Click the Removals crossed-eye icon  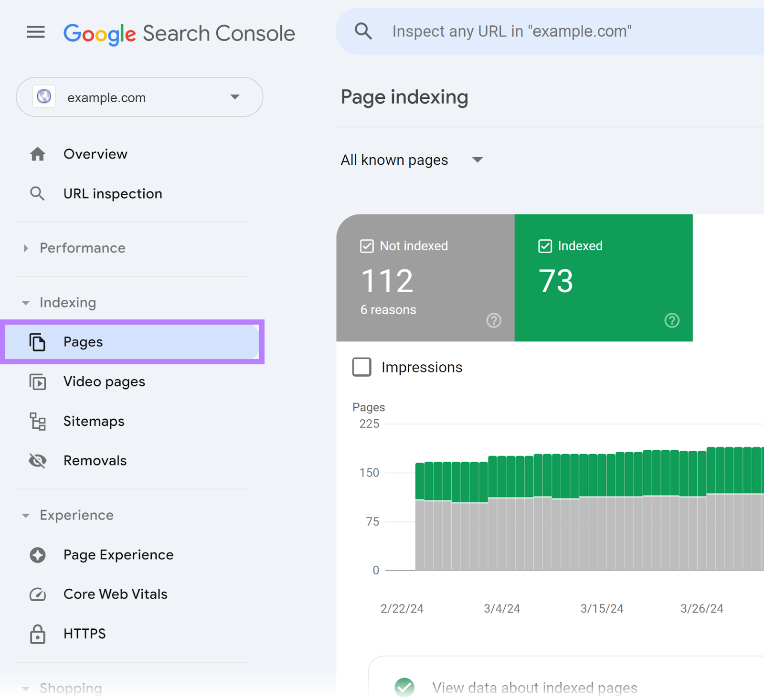pos(37,460)
